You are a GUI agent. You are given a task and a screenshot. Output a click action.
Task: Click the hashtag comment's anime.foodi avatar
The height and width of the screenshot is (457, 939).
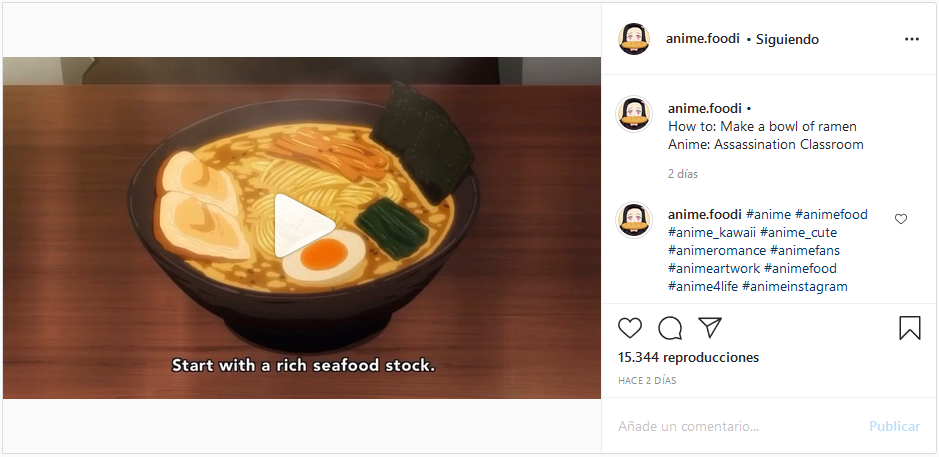tap(634, 220)
